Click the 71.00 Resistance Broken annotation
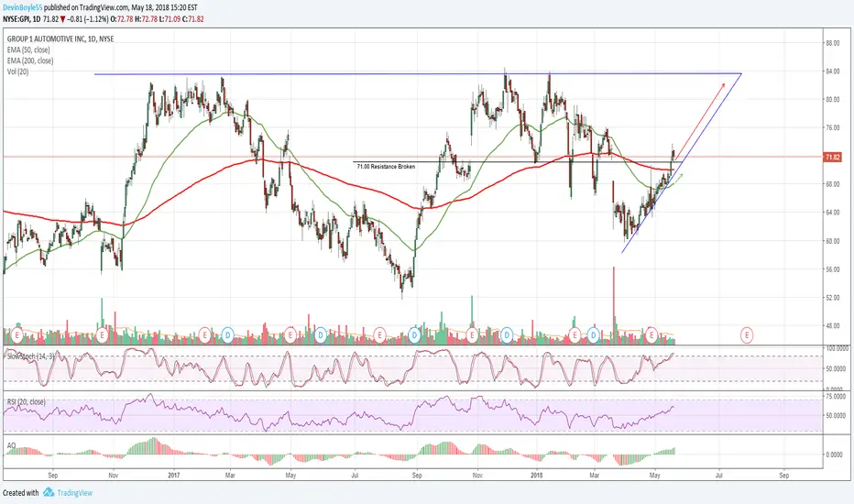The width and height of the screenshot is (854, 504). [386, 166]
